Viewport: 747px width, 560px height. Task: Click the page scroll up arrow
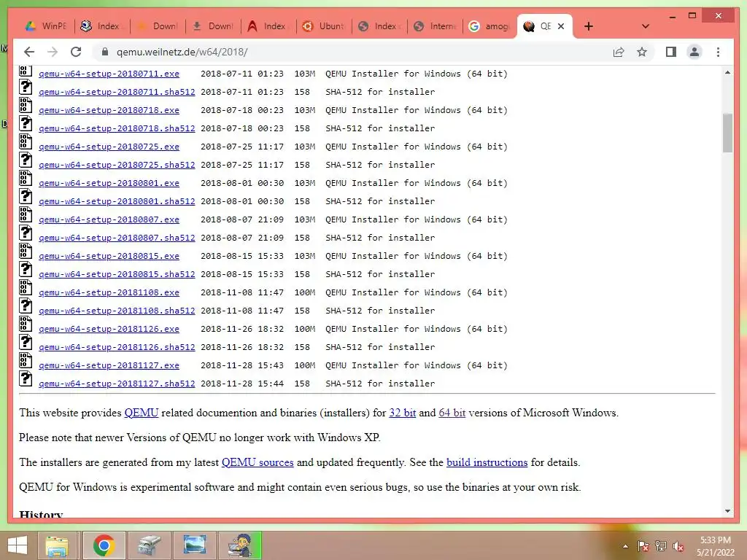tap(727, 73)
